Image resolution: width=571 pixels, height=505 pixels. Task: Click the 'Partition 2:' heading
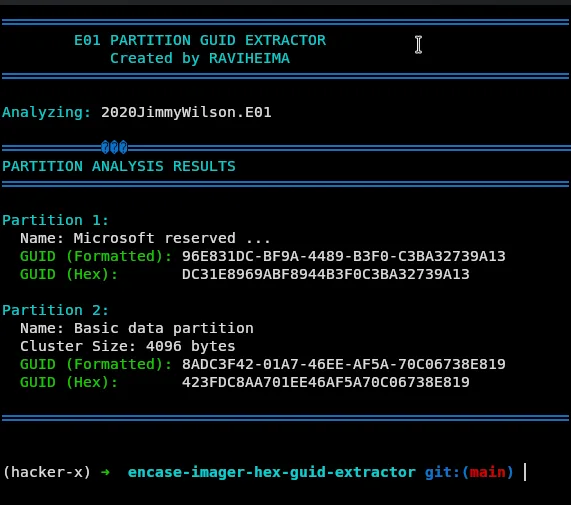[x=55, y=310]
